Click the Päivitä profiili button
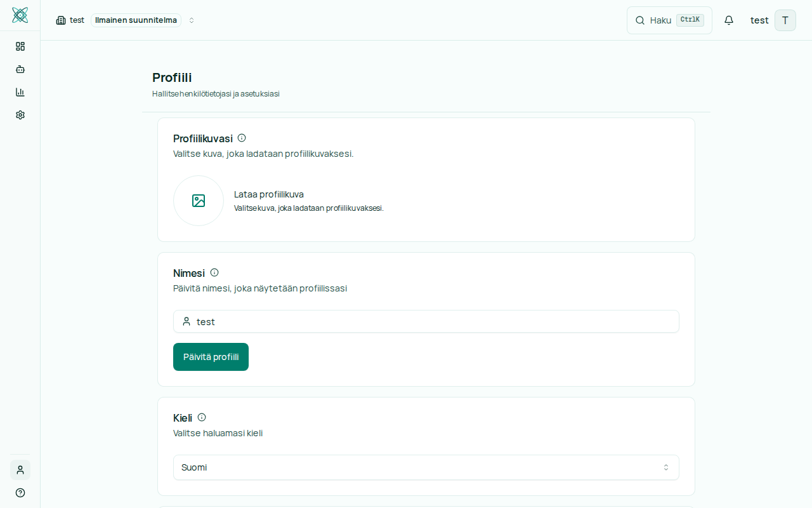Viewport: 812px width, 508px height. coord(211,357)
